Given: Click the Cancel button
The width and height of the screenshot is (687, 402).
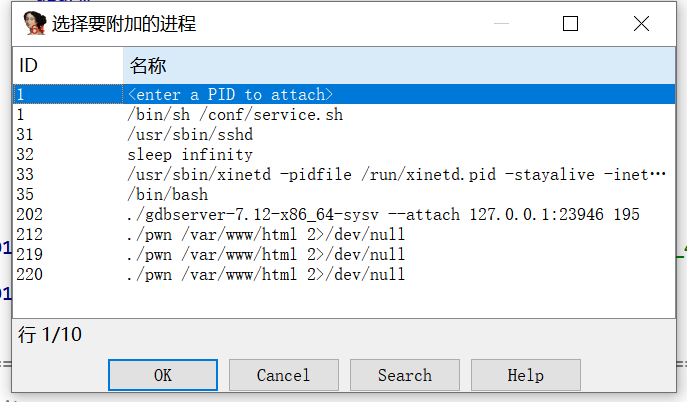Looking at the screenshot, I should [x=283, y=375].
